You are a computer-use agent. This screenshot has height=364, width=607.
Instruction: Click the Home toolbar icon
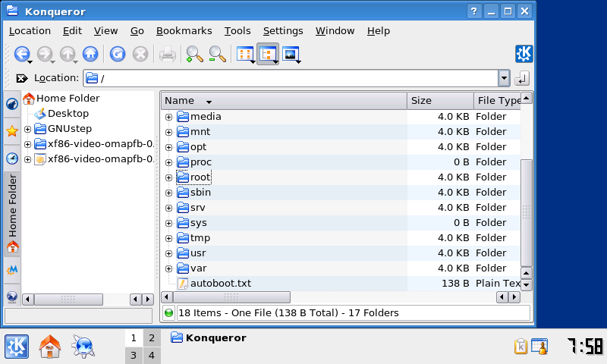point(90,54)
